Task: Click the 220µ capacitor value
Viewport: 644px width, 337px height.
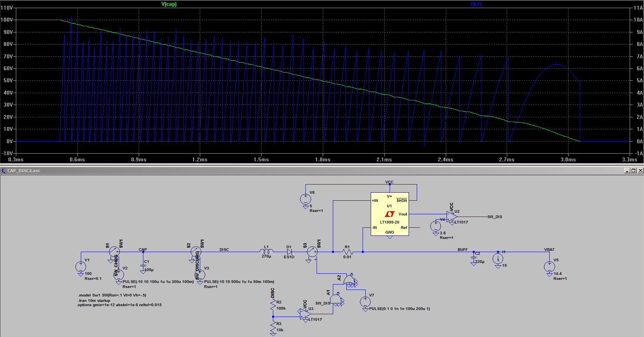Action: 479,262
